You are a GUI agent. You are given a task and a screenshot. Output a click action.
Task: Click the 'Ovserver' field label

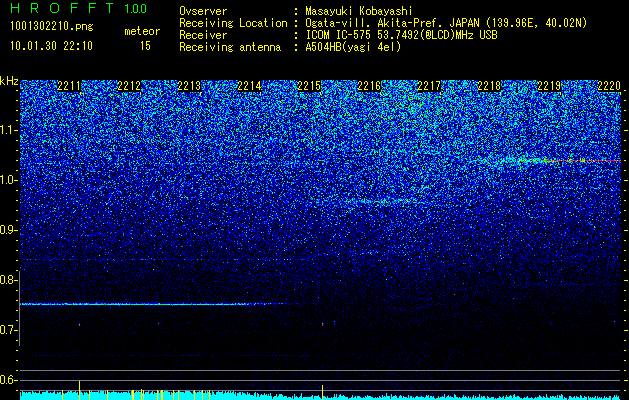click(203, 11)
